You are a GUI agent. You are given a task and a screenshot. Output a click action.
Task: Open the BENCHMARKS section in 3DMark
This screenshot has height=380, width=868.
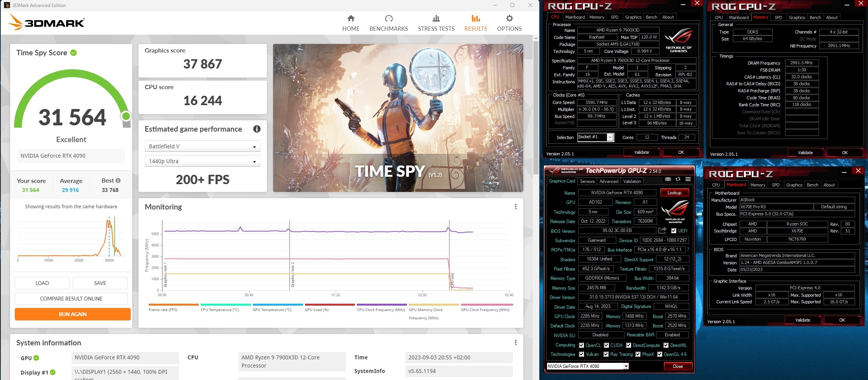click(x=389, y=23)
